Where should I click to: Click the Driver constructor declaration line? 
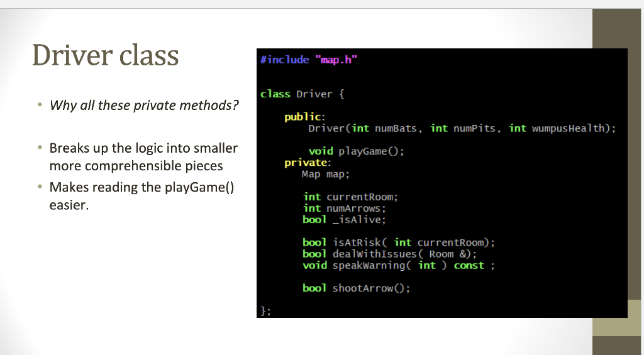click(462, 128)
